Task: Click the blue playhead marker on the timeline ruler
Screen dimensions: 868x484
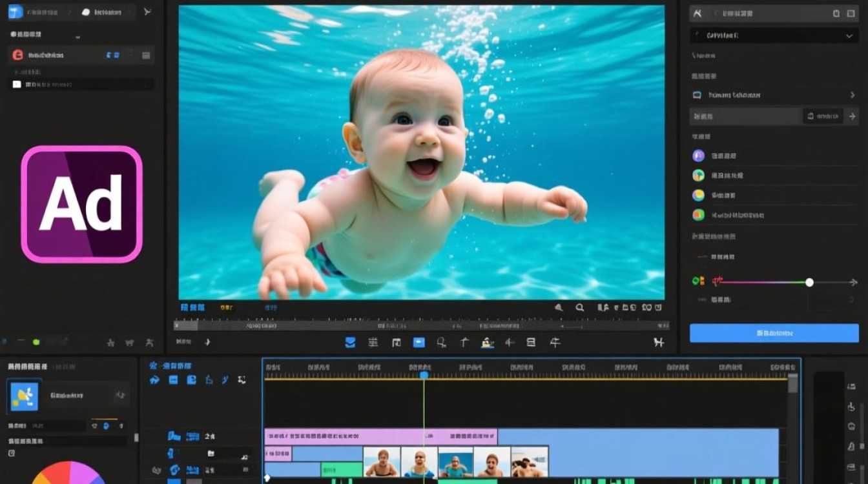Action: [424, 375]
